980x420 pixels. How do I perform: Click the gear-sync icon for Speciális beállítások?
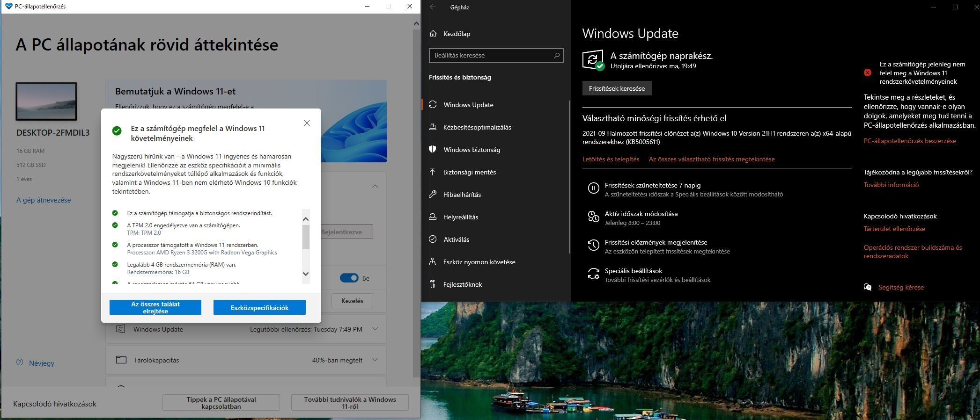[x=593, y=274]
